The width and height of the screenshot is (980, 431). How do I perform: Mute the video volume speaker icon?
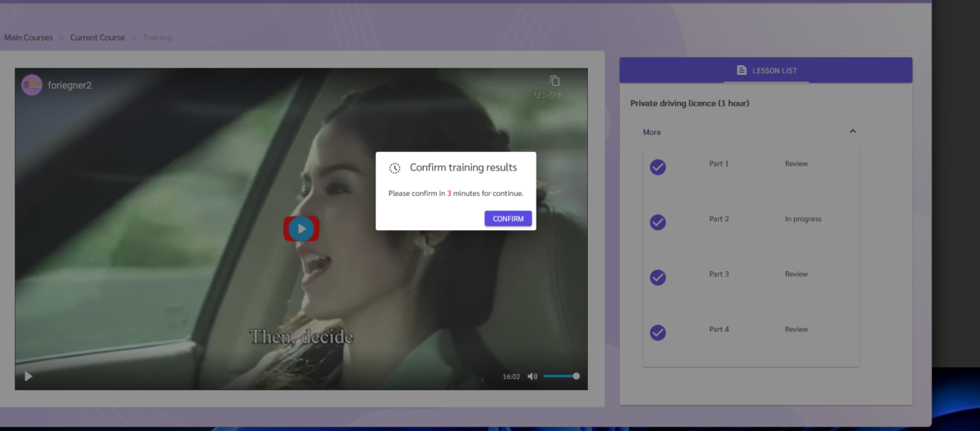pos(532,376)
